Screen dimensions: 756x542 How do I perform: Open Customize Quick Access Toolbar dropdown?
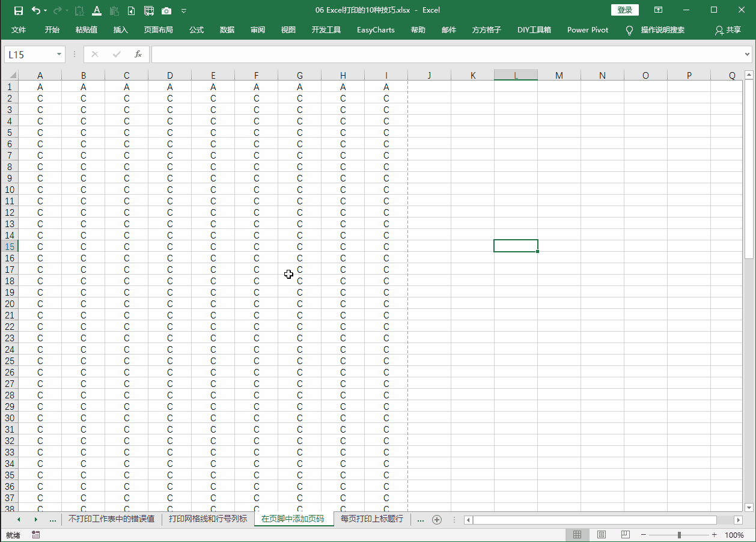point(184,11)
